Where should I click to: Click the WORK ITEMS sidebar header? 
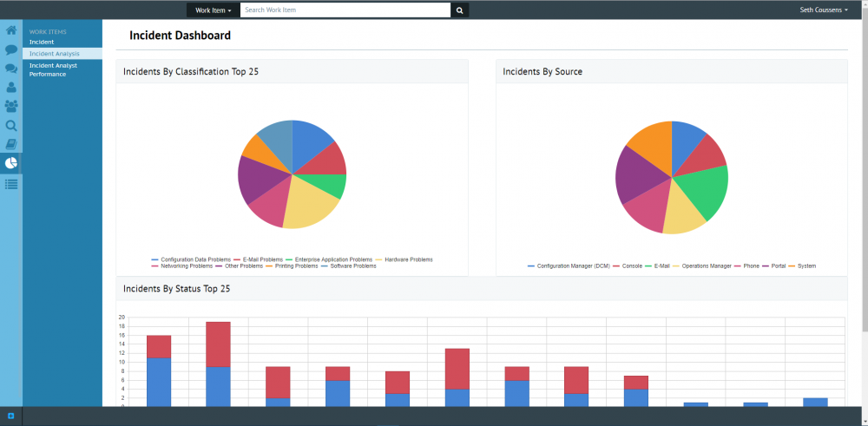coord(48,32)
